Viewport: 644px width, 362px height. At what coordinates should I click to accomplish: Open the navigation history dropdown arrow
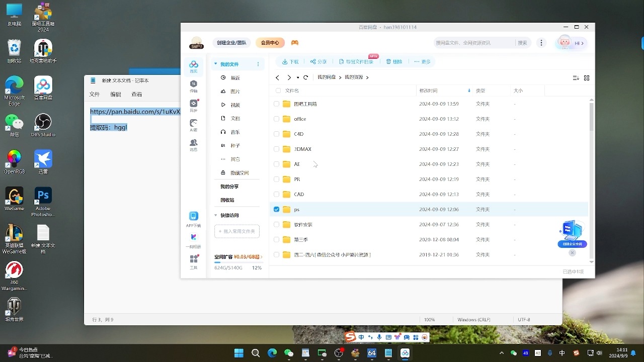(x=298, y=78)
